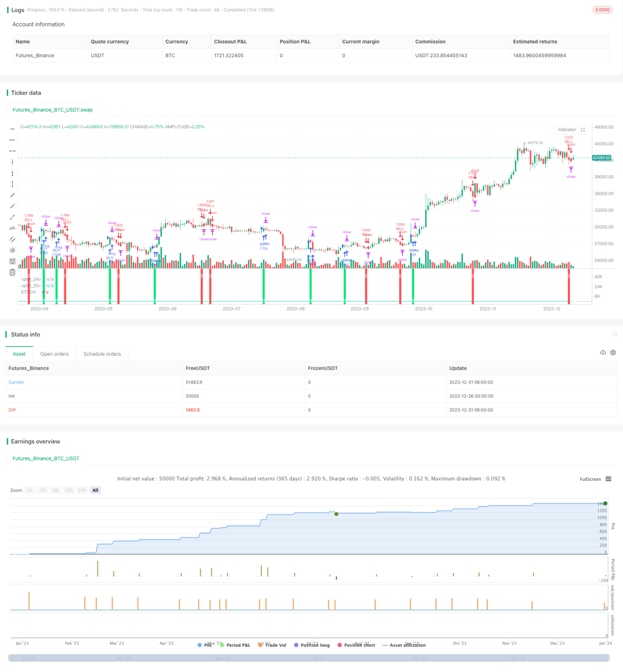Click the FullScreen button on earnings chart

coord(590,479)
